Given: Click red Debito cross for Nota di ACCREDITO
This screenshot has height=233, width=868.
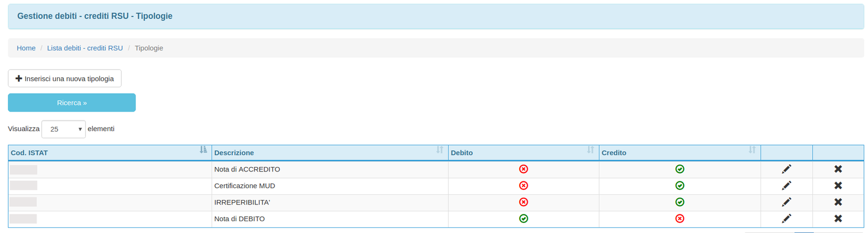Looking at the screenshot, I should coord(524,169).
